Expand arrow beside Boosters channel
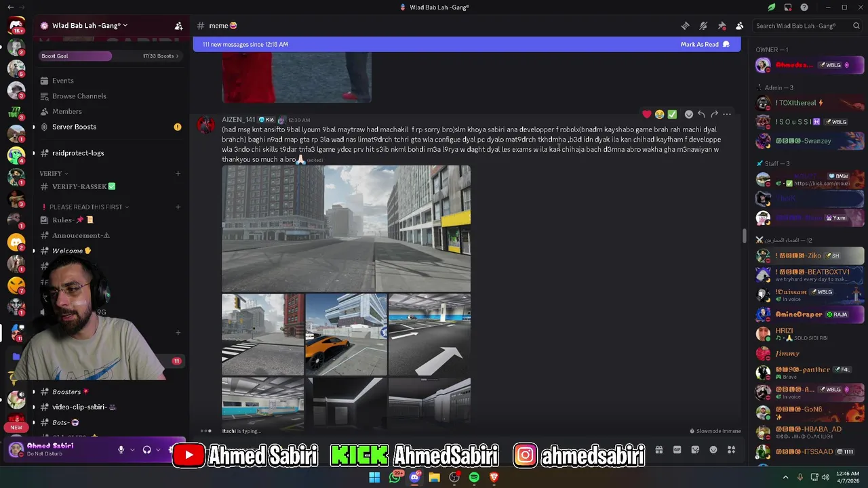The width and height of the screenshot is (868, 488). click(x=33, y=392)
